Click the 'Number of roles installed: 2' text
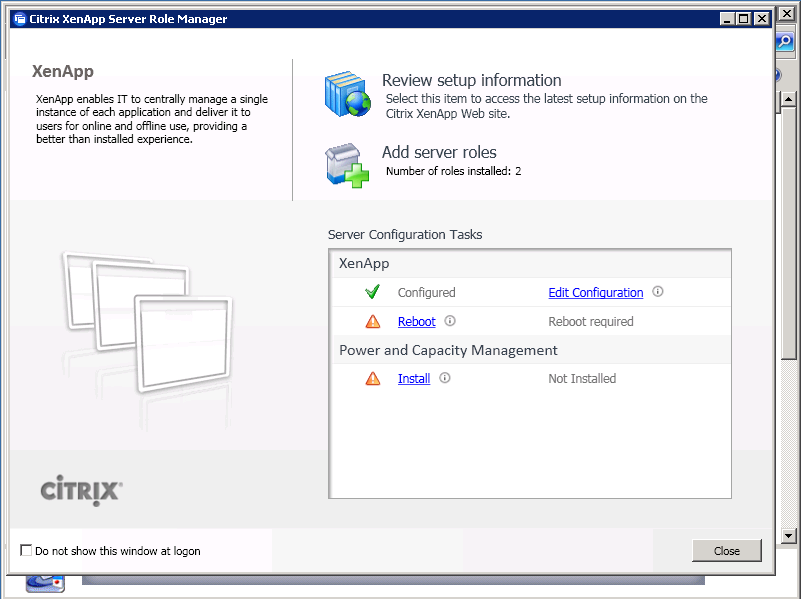 coord(454,171)
